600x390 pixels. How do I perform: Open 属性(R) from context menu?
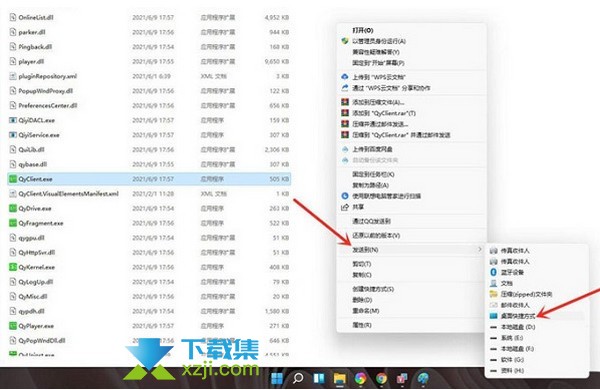(362, 325)
